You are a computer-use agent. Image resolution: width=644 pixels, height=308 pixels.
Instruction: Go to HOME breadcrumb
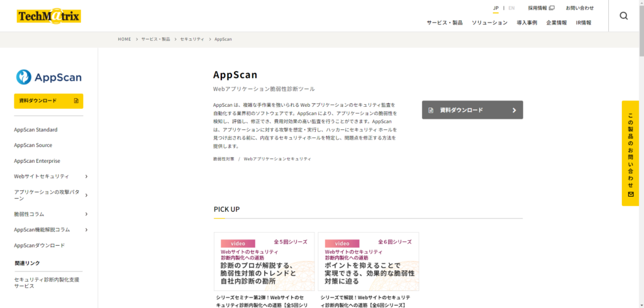[124, 39]
